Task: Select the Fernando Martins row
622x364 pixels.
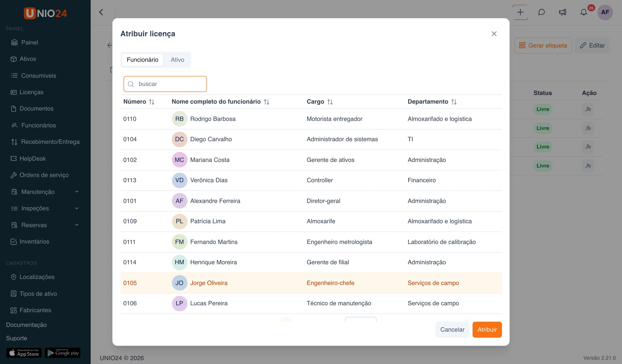Action: tap(311, 242)
